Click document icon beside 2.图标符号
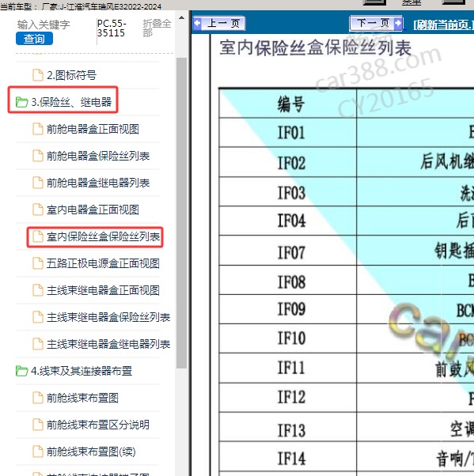The height and width of the screenshot is (476, 474). click(38, 75)
